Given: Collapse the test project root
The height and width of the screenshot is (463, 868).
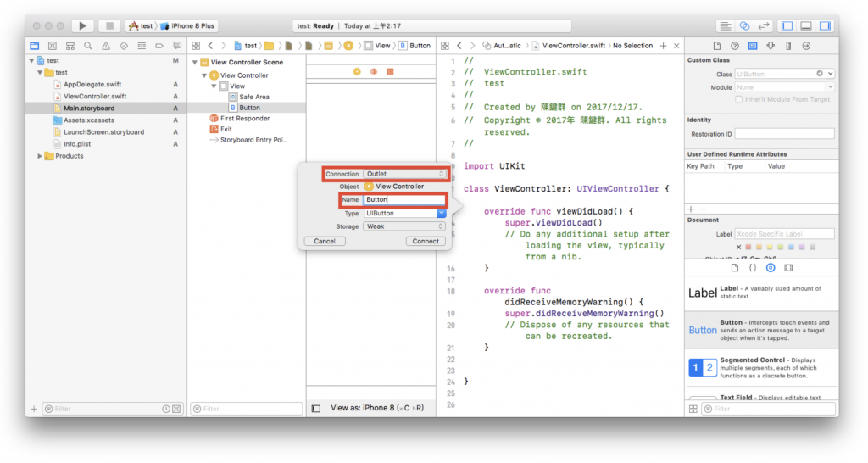Looking at the screenshot, I should pyautogui.click(x=31, y=60).
